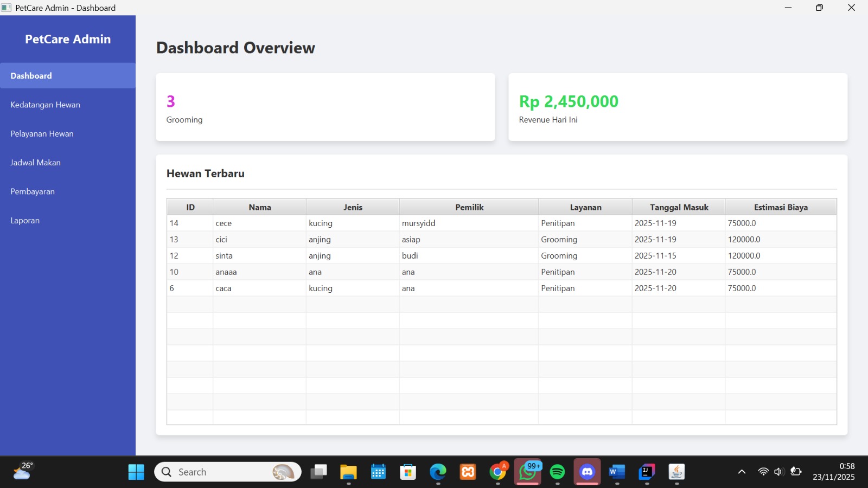Screen dimensions: 868x488
Task: Go to Pelayanan Hewan page
Action: coord(68,133)
